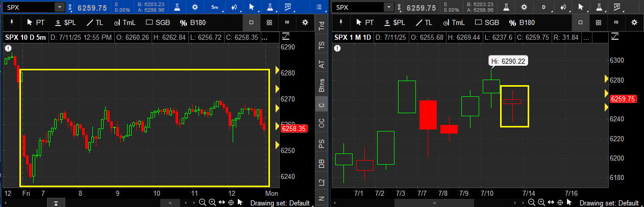This screenshot has width=644, height=207.
Task: Select SGB rectangle tool in left chart
Action: tap(159, 22)
